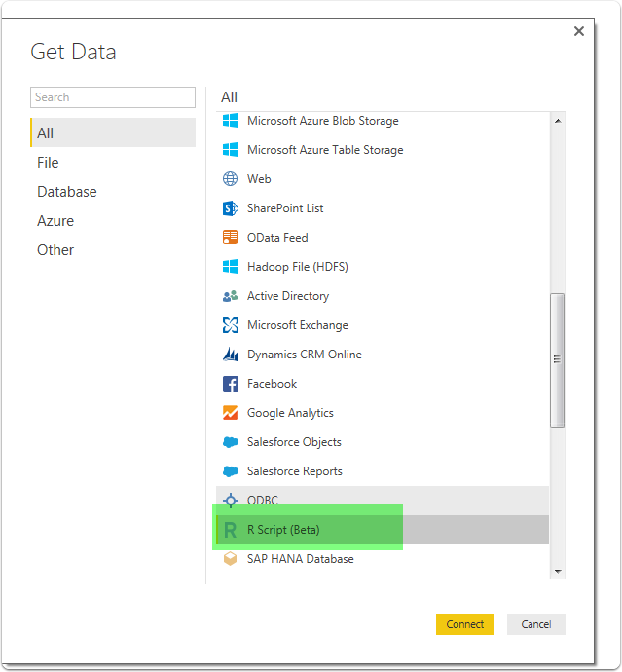Choose the Active Directory icon
This screenshot has height=672, width=622.
[231, 296]
